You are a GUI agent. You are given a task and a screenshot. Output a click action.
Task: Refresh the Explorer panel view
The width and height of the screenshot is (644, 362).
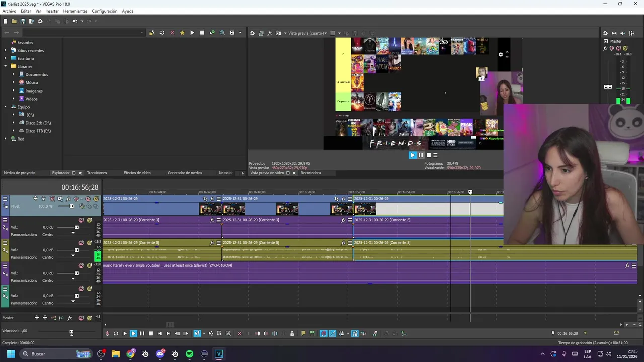(x=162, y=33)
